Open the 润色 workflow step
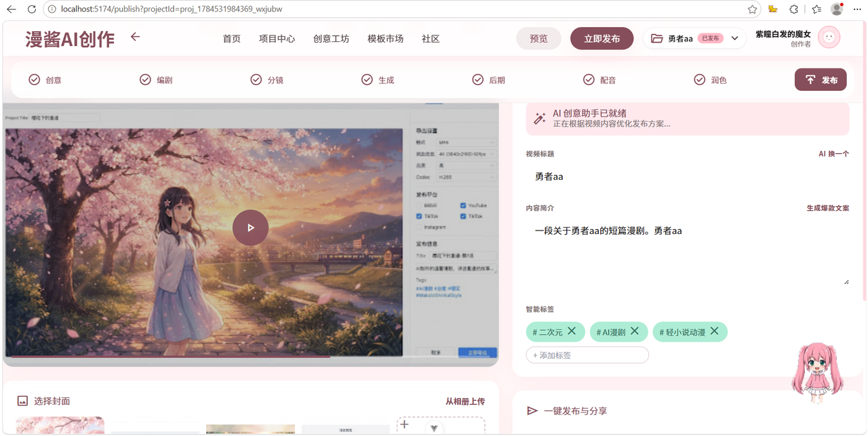Image resolution: width=868 pixels, height=436 pixels. click(711, 80)
